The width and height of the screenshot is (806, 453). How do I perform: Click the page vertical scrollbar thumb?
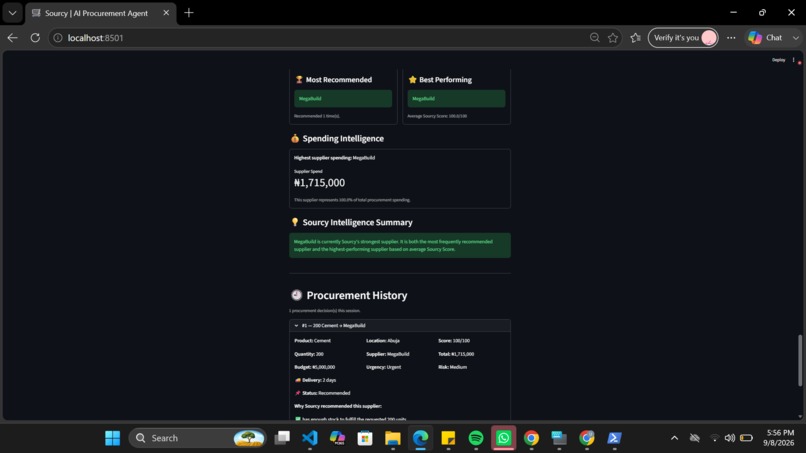(800, 360)
